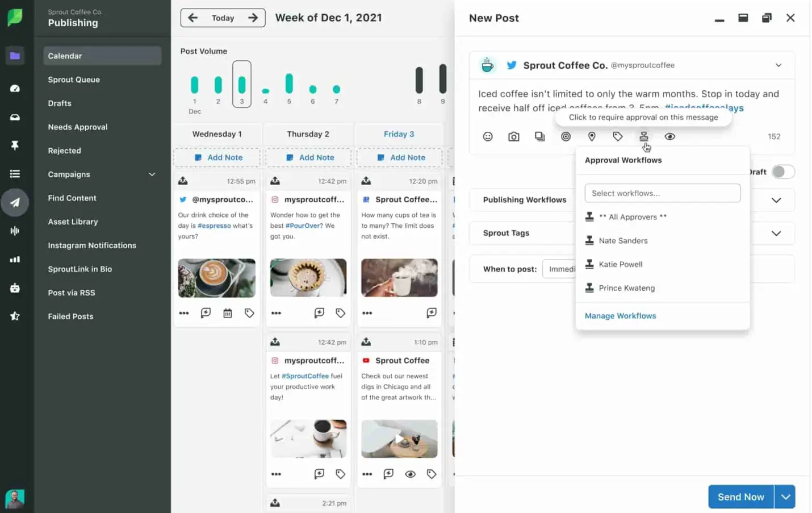Open the Calendar view in the sidebar
The image size is (812, 513).
click(102, 56)
